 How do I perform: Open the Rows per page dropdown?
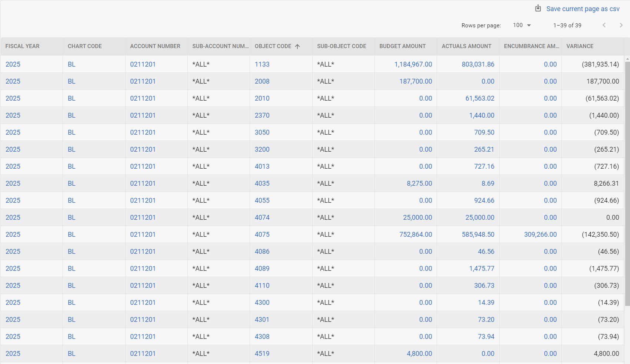coord(522,25)
